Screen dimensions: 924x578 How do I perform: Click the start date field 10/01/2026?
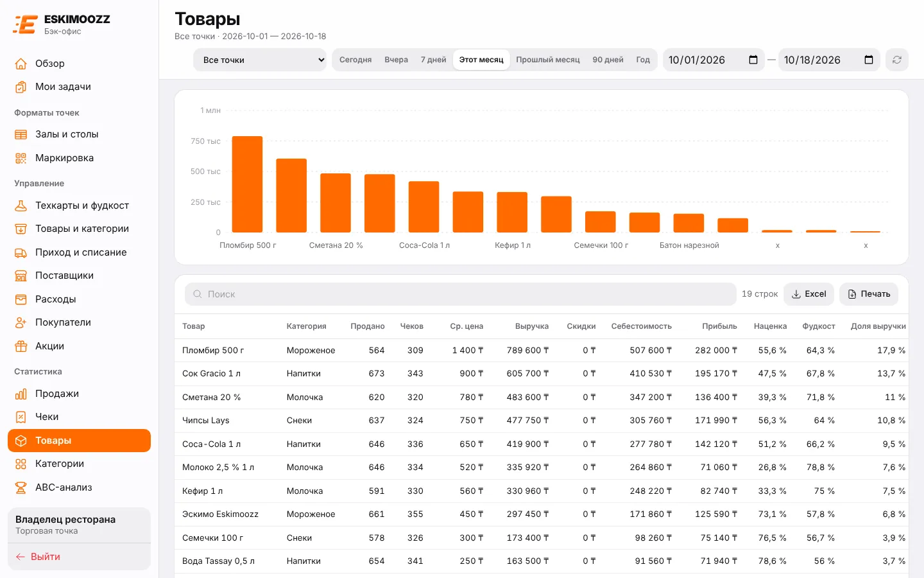point(714,60)
